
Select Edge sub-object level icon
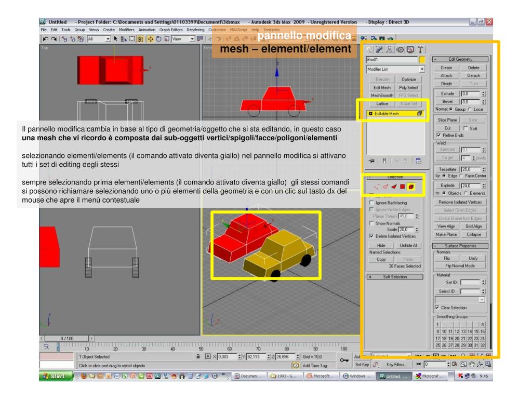point(385,187)
